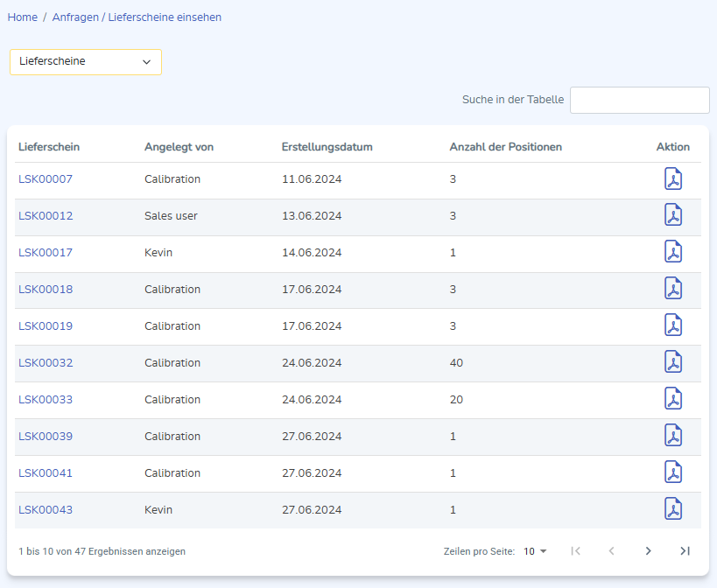Open PDF document for LSK00018
This screenshot has height=588, width=717.
pyautogui.click(x=672, y=290)
